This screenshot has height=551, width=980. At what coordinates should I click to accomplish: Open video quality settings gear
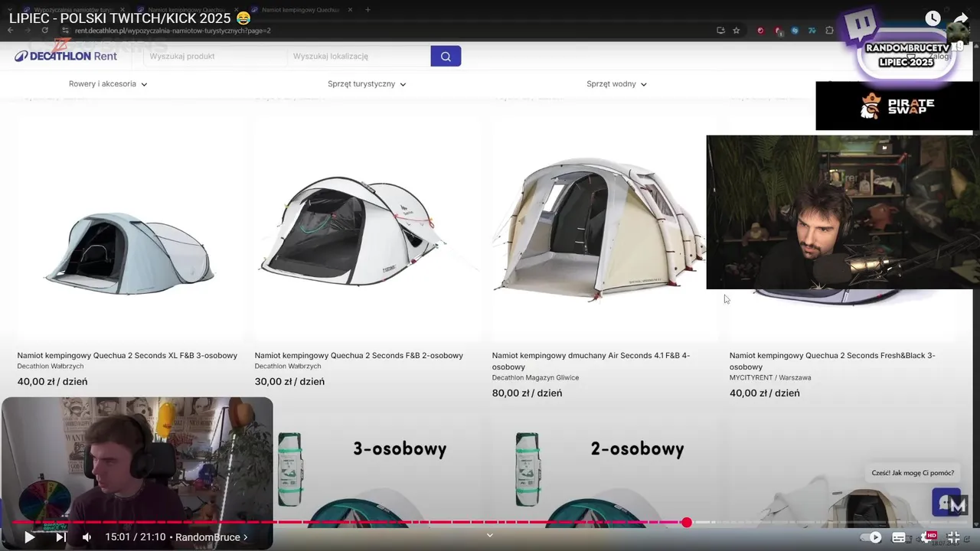coord(928,537)
